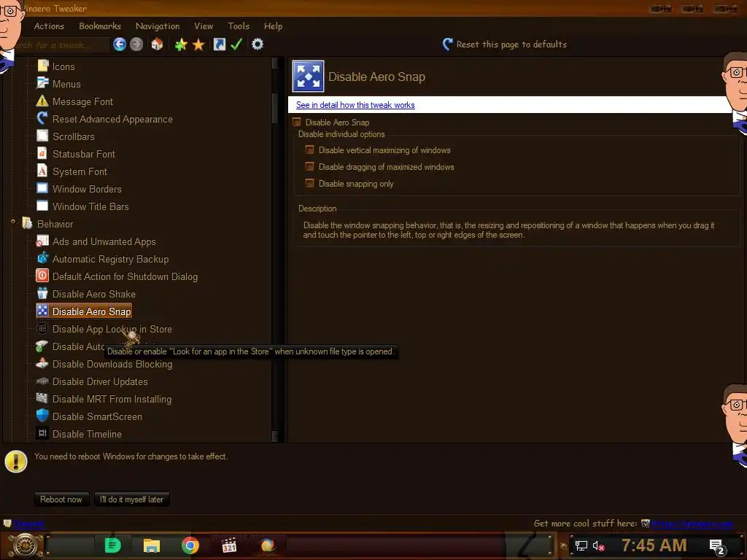Open the Start button on taskbar

[25, 545]
